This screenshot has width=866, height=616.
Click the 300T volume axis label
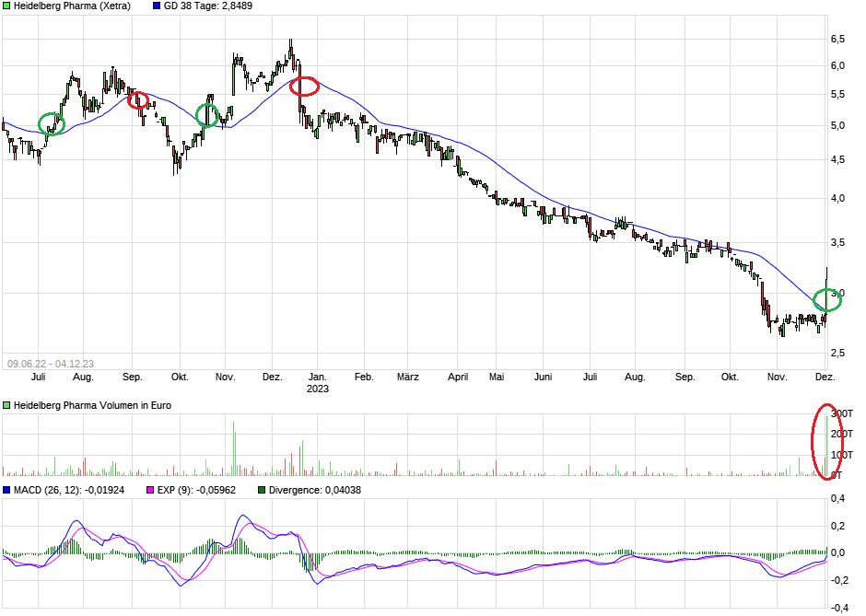point(841,413)
